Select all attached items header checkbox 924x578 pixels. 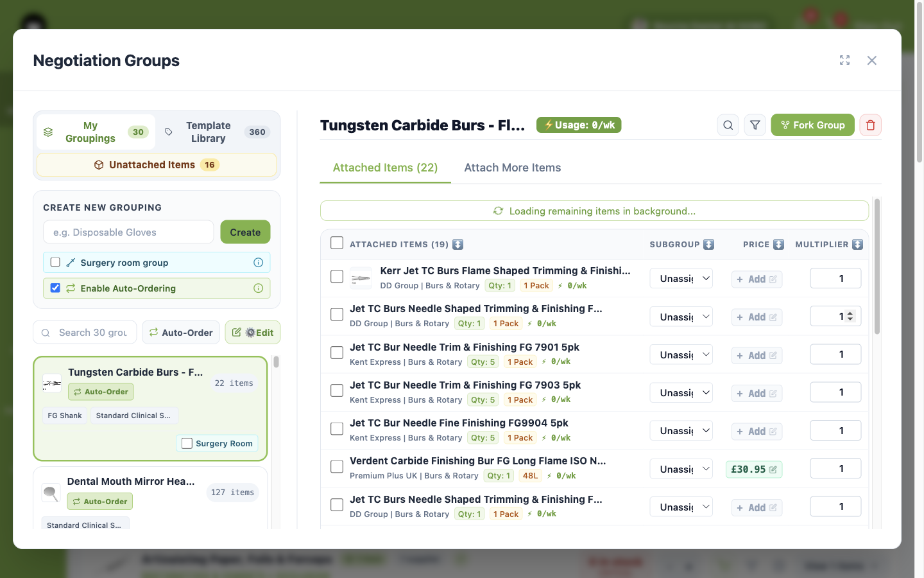(x=337, y=243)
